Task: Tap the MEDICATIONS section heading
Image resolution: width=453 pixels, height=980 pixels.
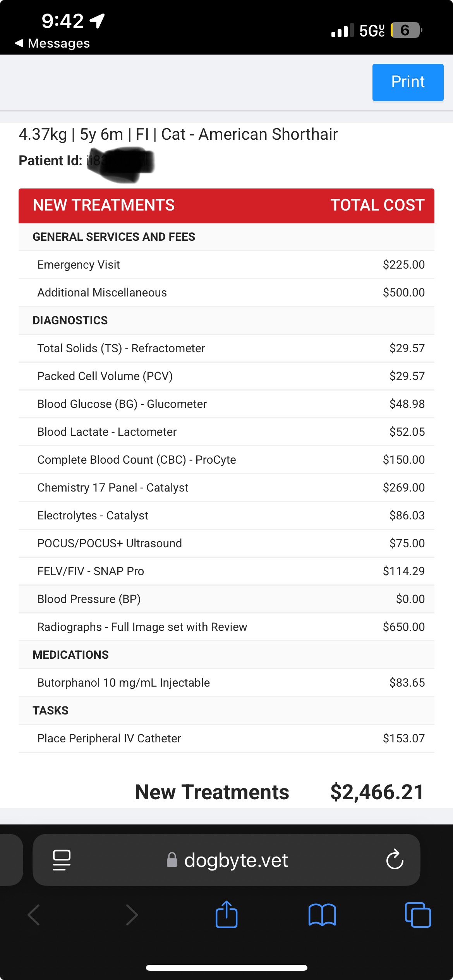Action: tap(70, 655)
